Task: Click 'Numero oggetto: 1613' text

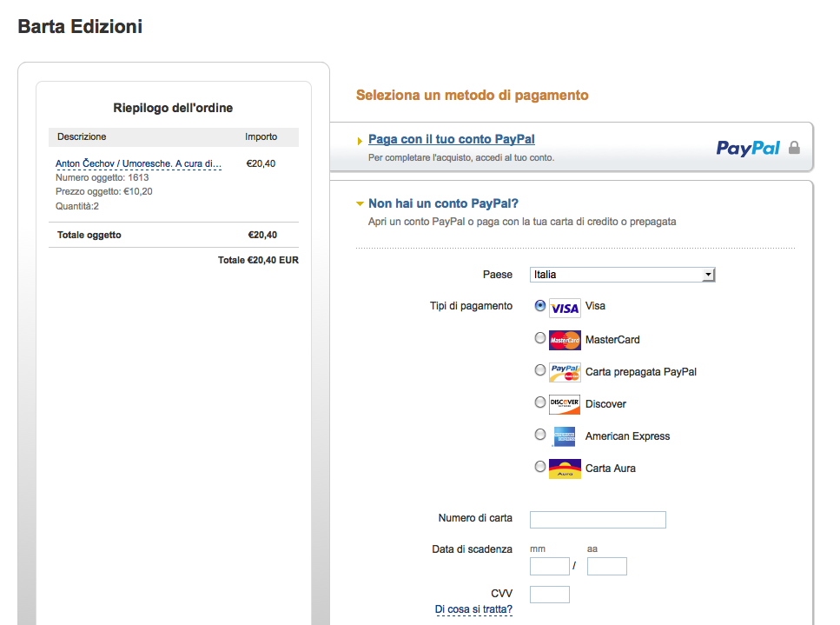Action: 103,177
